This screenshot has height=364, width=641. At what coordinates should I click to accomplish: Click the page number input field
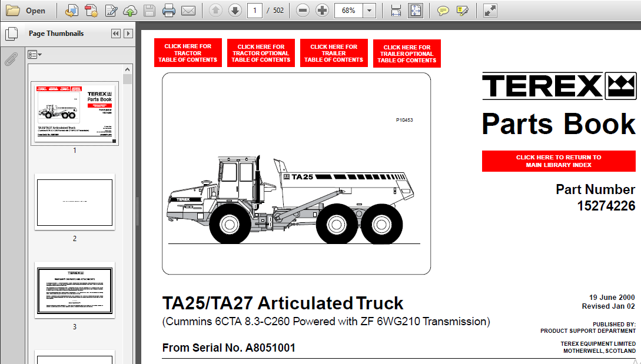tap(255, 10)
